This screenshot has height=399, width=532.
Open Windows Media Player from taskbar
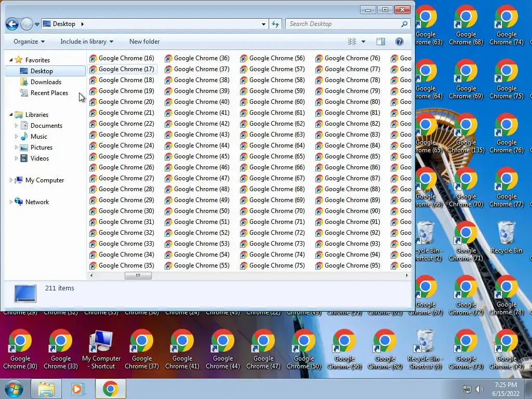[77, 389]
